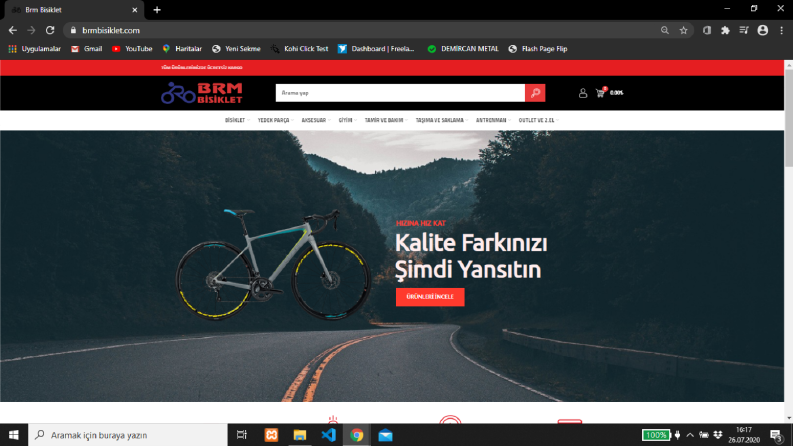Viewport: 793px width, 446px height.
Task: Open the Dropbox tray icon
Action: 718,435
